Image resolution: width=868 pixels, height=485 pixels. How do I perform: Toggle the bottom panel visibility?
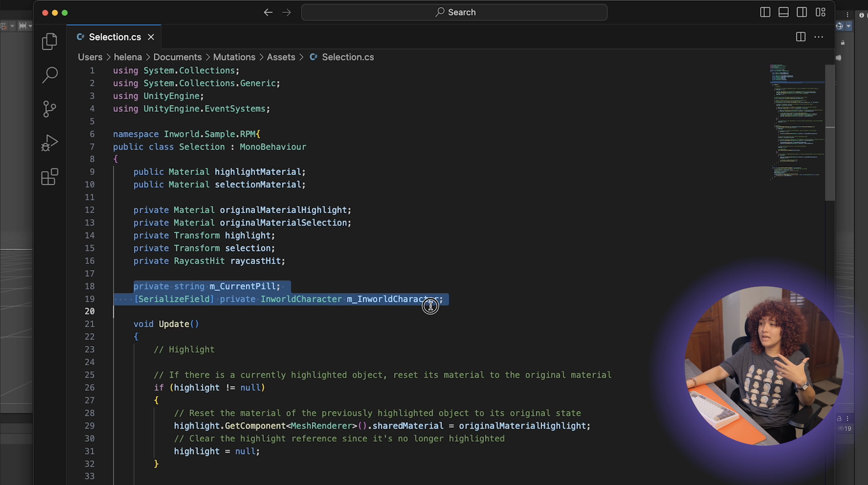pyautogui.click(x=783, y=12)
